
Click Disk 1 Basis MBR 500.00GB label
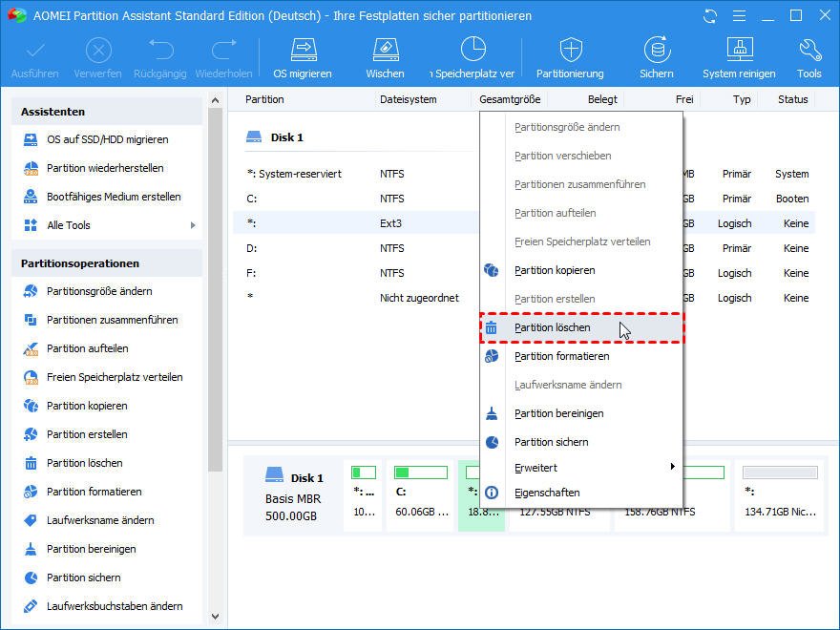[x=293, y=496]
